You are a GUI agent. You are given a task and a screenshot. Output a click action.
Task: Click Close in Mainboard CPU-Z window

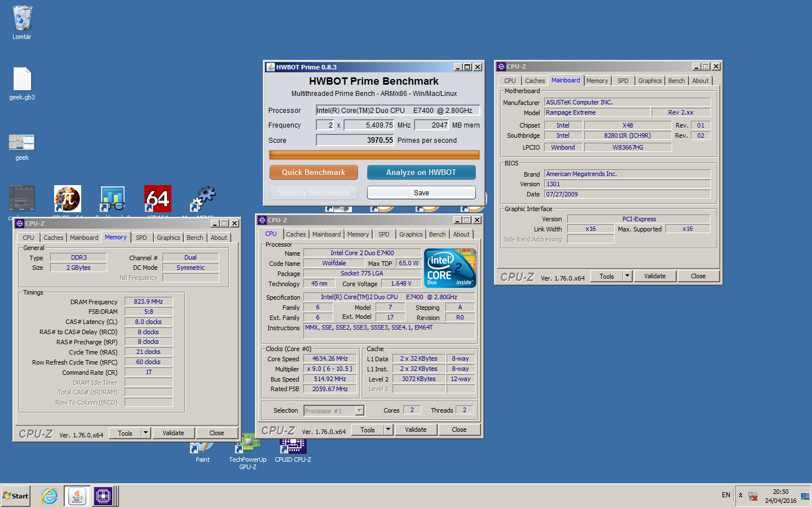698,276
